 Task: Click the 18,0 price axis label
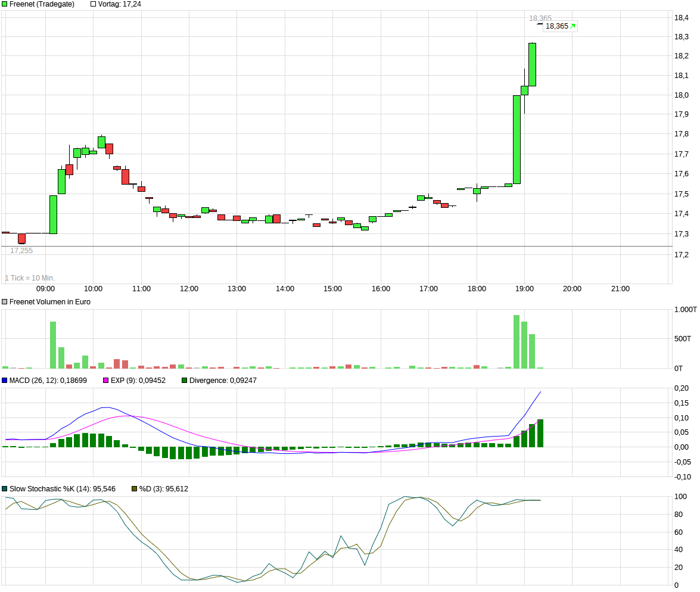coord(682,95)
